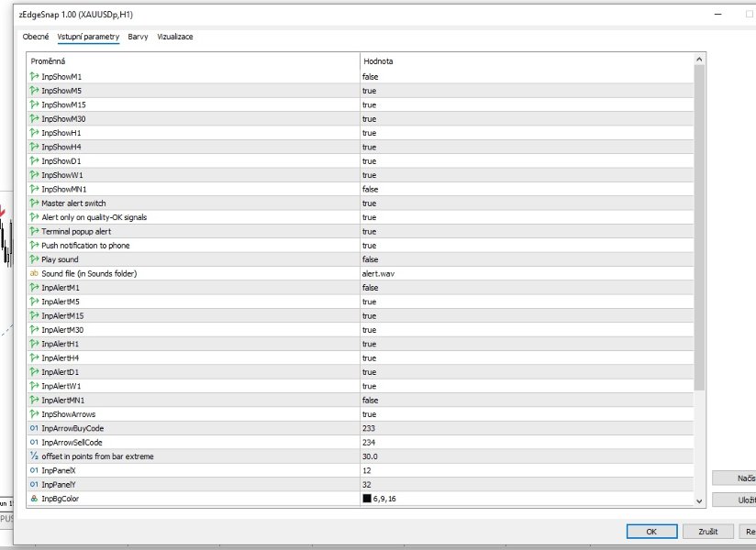Viewport: 756px width, 550px height.
Task: Click the down arrow of the parameter list scrollbar
Action: pyautogui.click(x=699, y=500)
